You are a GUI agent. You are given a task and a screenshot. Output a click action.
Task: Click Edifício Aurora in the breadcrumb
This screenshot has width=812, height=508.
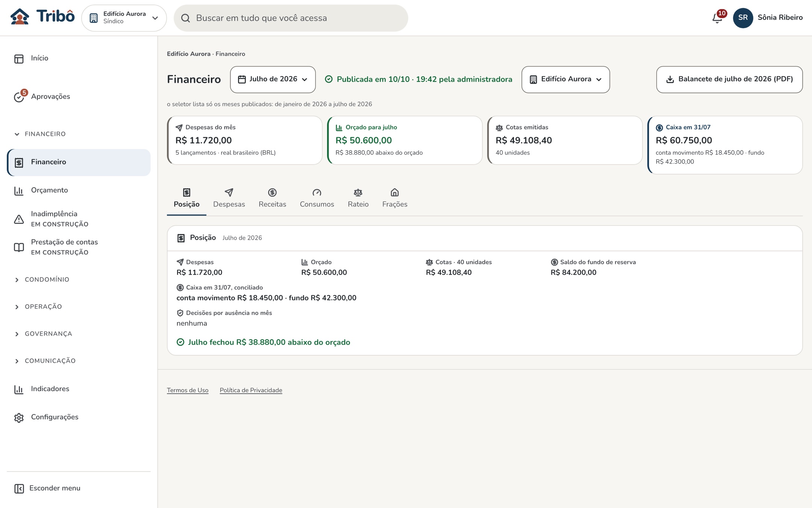(189, 54)
